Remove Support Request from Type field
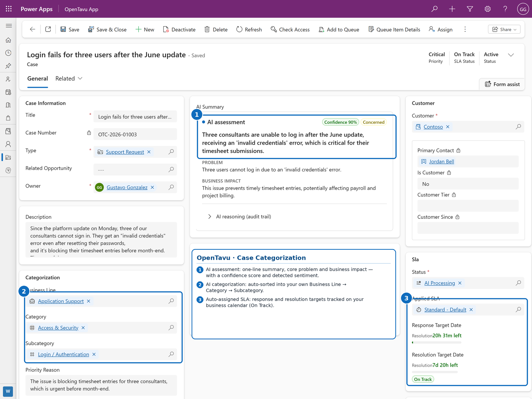532x399 pixels. (x=149, y=152)
